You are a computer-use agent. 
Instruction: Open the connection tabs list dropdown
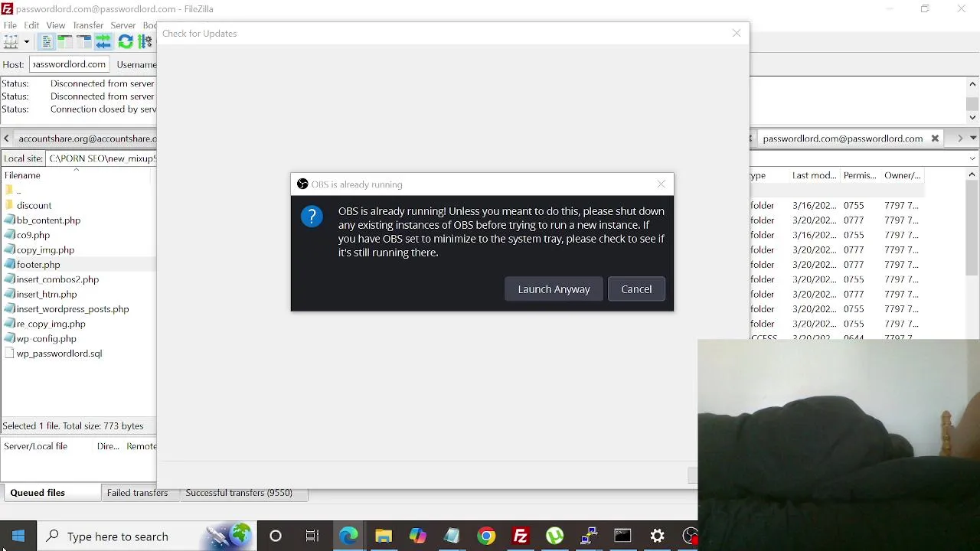[x=973, y=139]
